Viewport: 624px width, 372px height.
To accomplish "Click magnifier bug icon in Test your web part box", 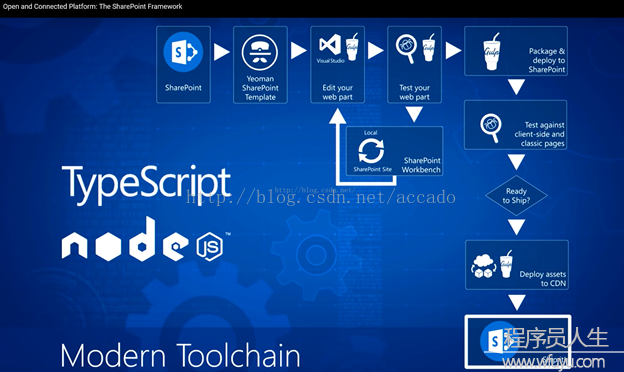I will pyautogui.click(x=406, y=49).
